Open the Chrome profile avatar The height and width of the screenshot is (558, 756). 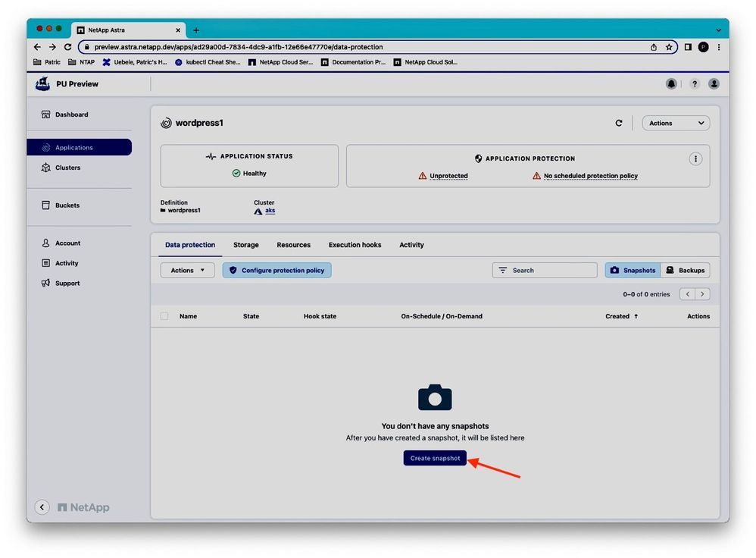coord(704,47)
